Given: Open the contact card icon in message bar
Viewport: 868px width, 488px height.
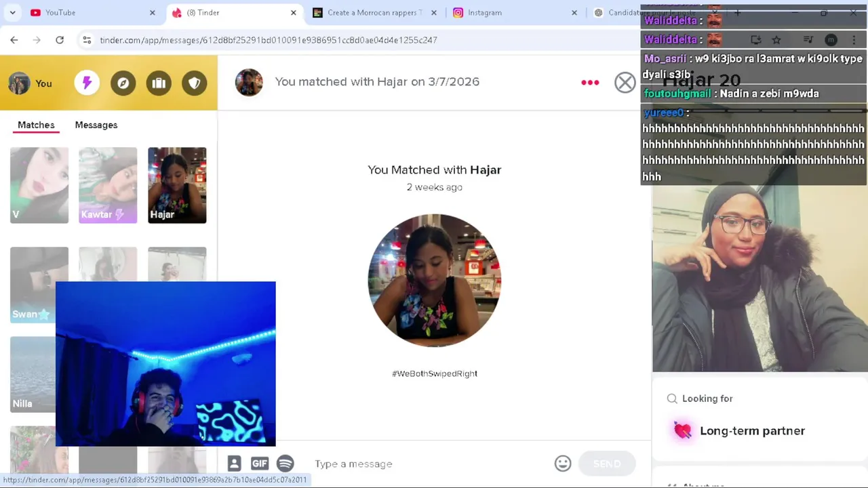Looking at the screenshot, I should 234,464.
